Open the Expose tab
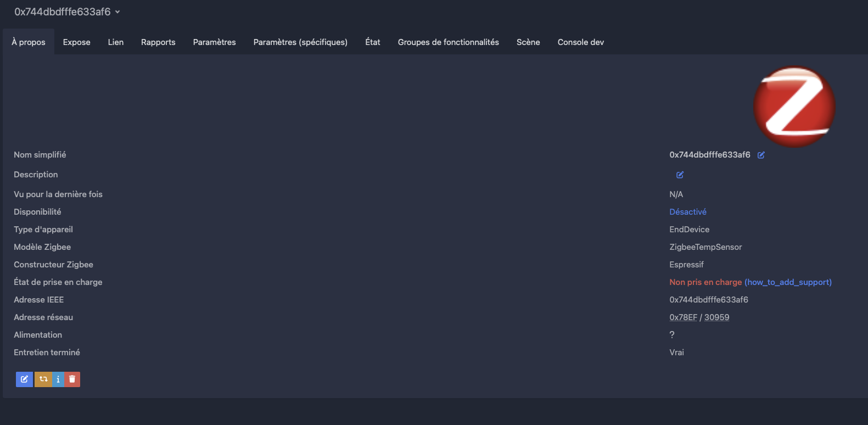This screenshot has width=868, height=425. (77, 42)
